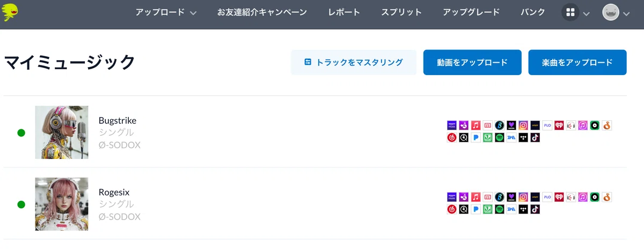Click the トラックをマスタリング button
The width and height of the screenshot is (644, 249).
click(354, 62)
